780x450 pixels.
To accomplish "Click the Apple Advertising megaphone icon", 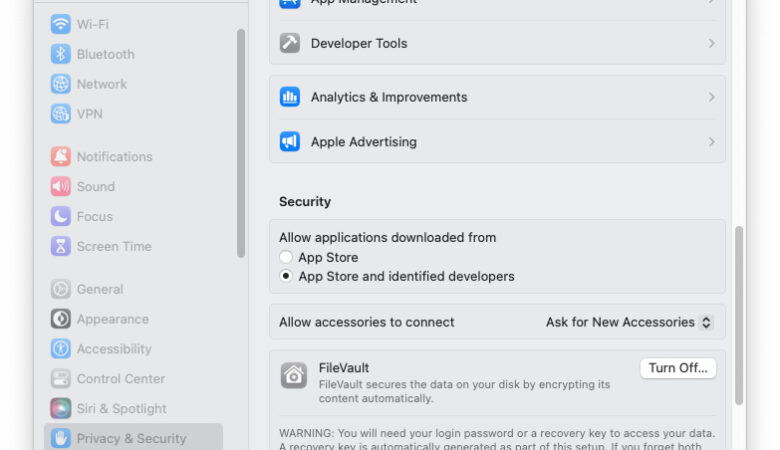I will (290, 142).
